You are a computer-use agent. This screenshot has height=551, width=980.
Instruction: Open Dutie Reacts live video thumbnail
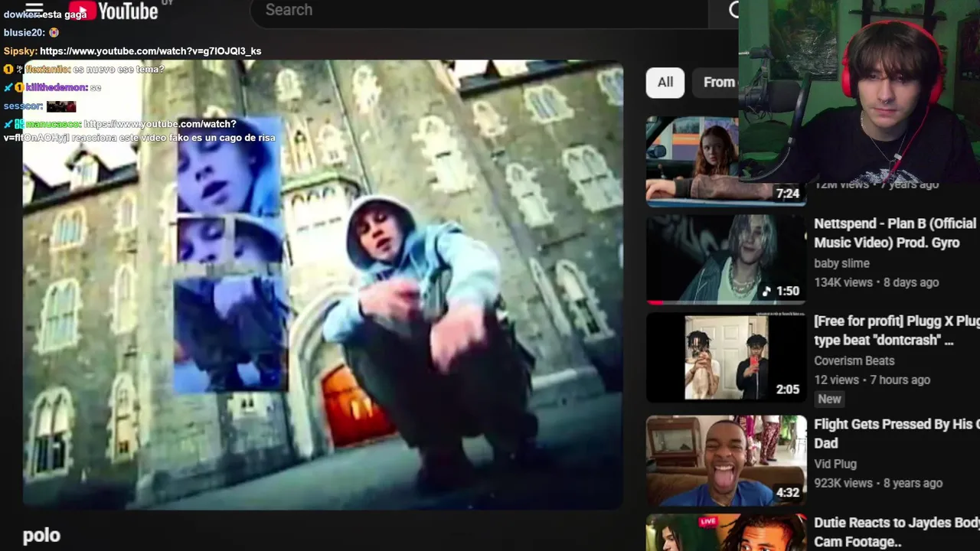pyautogui.click(x=725, y=533)
